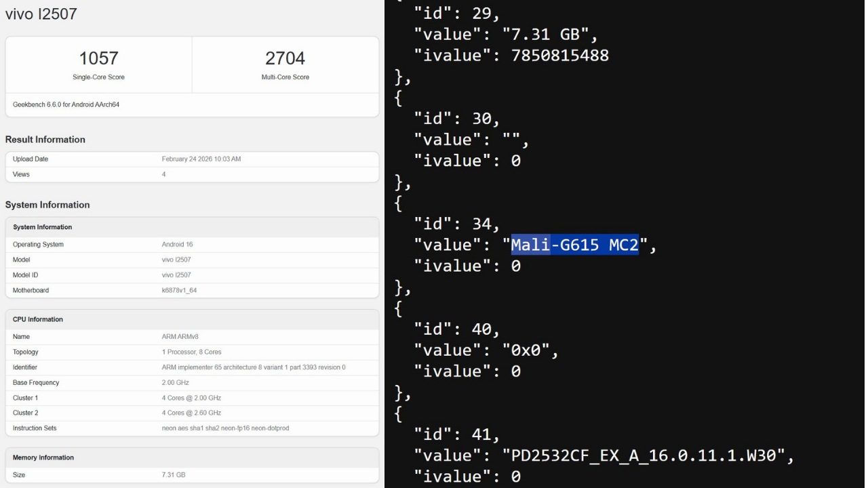This screenshot has width=868, height=488.
Task: Click the CPU Information table header
Action: coord(38,319)
